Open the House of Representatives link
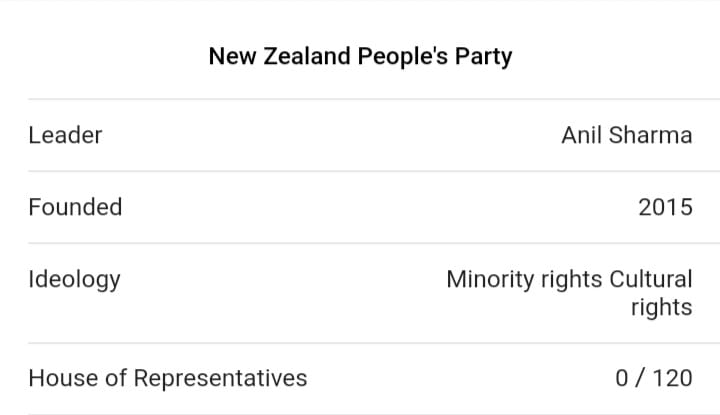 167,378
